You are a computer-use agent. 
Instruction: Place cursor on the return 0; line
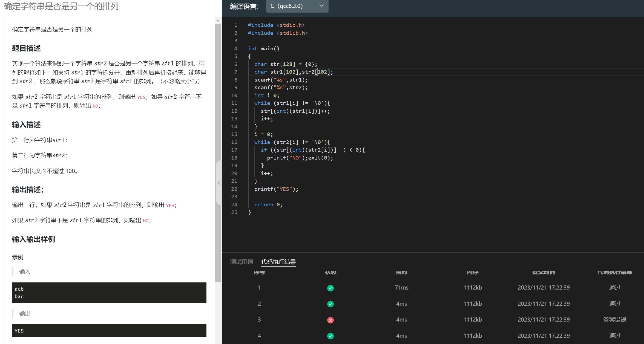pyautogui.click(x=268, y=205)
